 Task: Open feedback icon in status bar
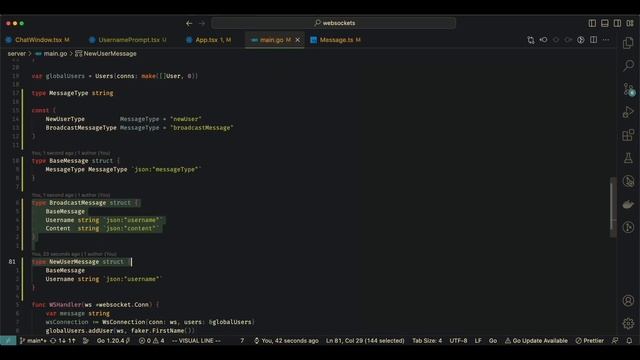[615, 340]
